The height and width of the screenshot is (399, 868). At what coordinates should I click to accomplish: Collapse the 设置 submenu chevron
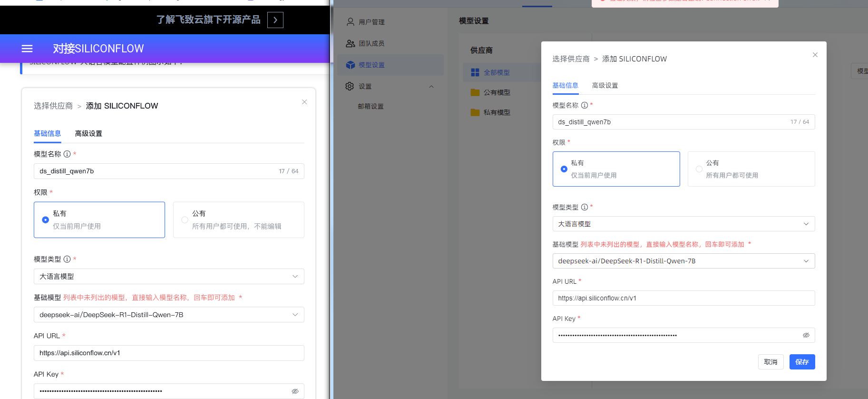tap(431, 87)
